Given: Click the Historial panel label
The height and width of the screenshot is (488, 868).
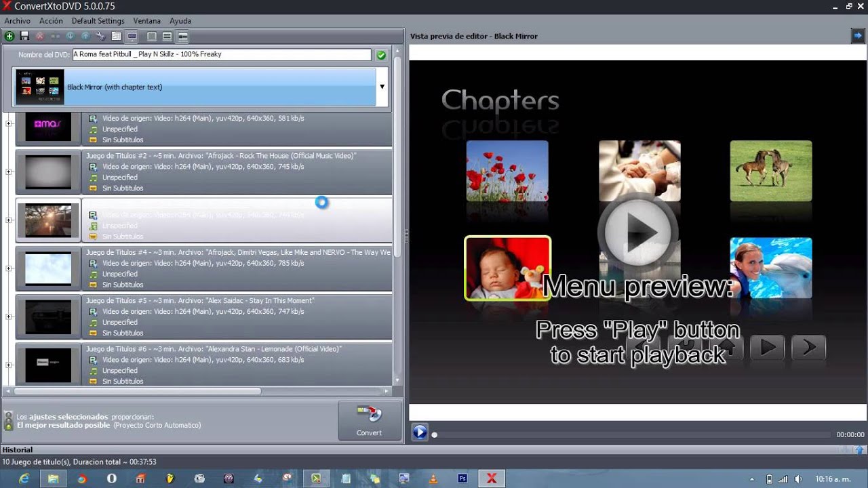Looking at the screenshot, I should coord(18,449).
